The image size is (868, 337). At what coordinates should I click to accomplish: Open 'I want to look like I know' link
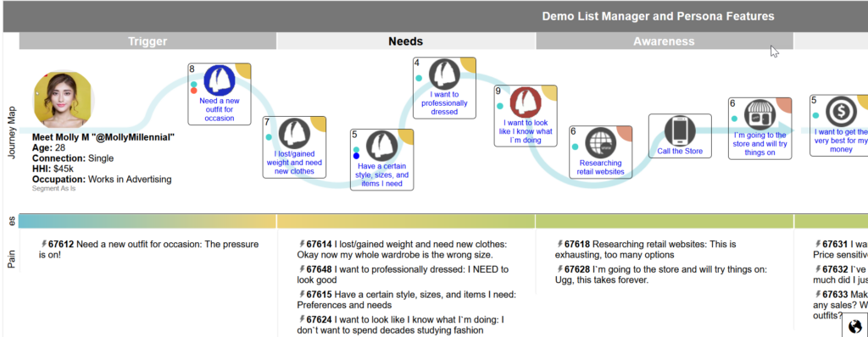coord(526,132)
